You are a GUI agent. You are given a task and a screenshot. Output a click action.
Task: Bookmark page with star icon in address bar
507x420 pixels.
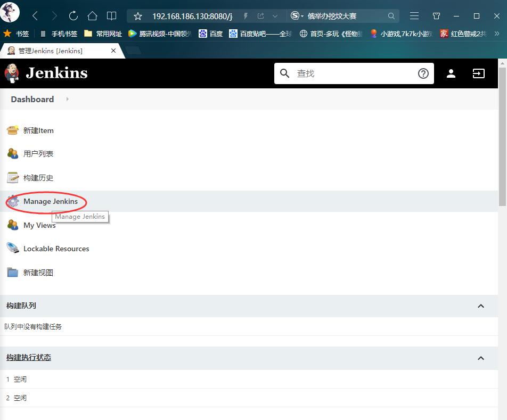click(x=138, y=16)
